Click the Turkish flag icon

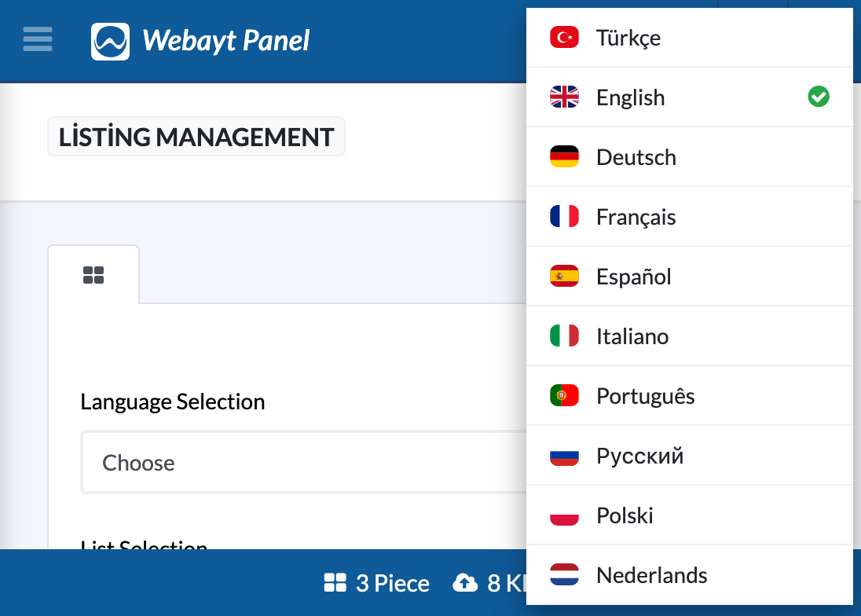click(563, 37)
